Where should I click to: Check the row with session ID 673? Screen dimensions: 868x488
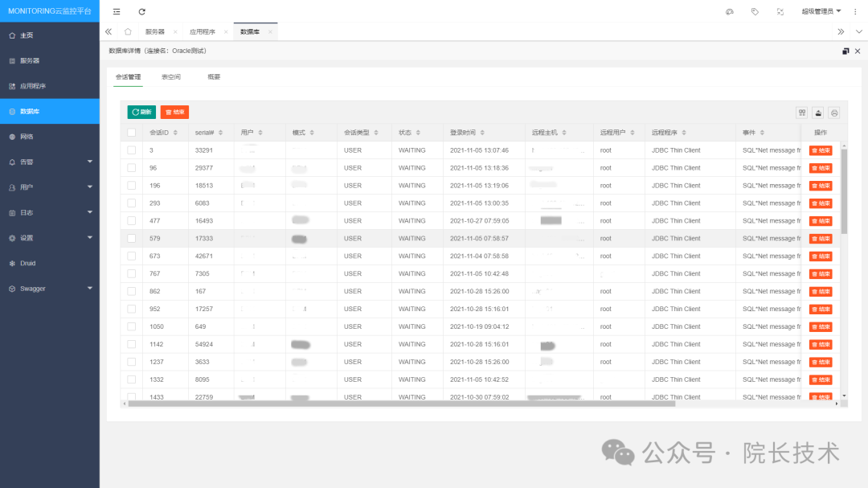point(131,256)
